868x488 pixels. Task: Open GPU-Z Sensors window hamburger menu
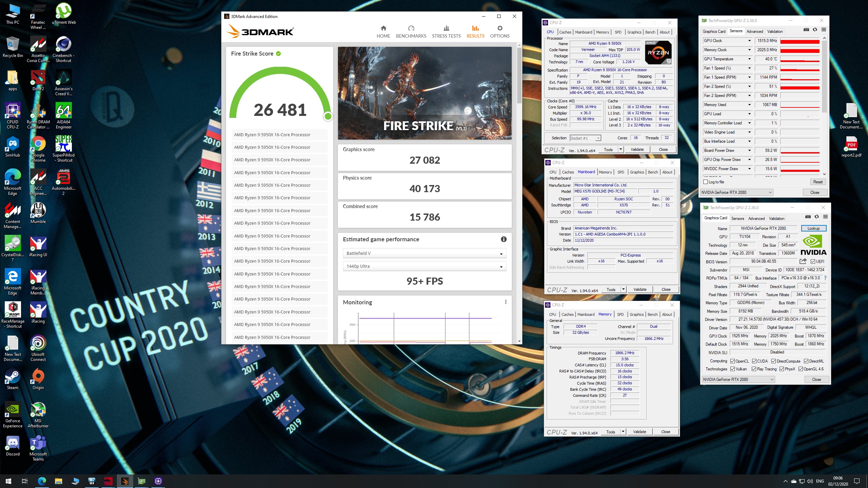pyautogui.click(x=824, y=30)
